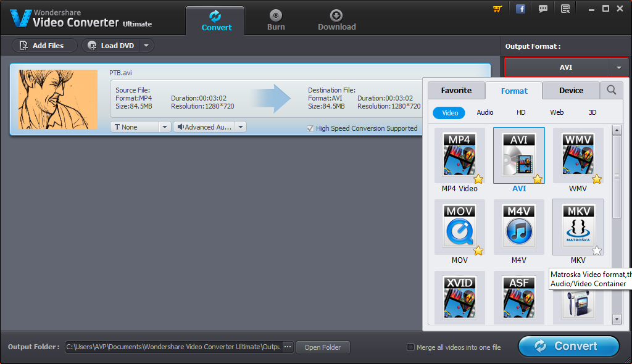Open the Facebook page icon
The image size is (632, 364).
click(x=520, y=9)
